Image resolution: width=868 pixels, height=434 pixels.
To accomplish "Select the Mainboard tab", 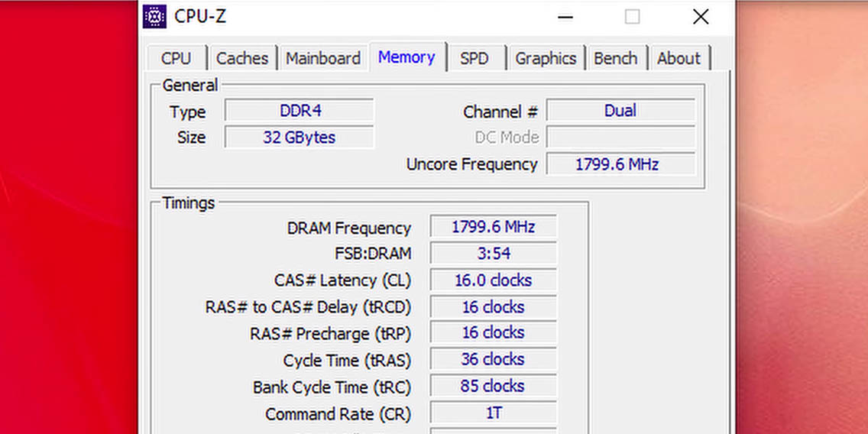I will (x=322, y=58).
